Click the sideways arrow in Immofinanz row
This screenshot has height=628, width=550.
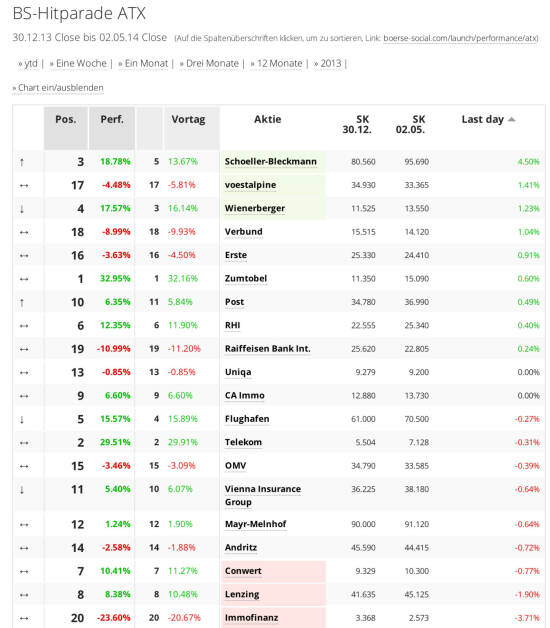[x=24, y=618]
